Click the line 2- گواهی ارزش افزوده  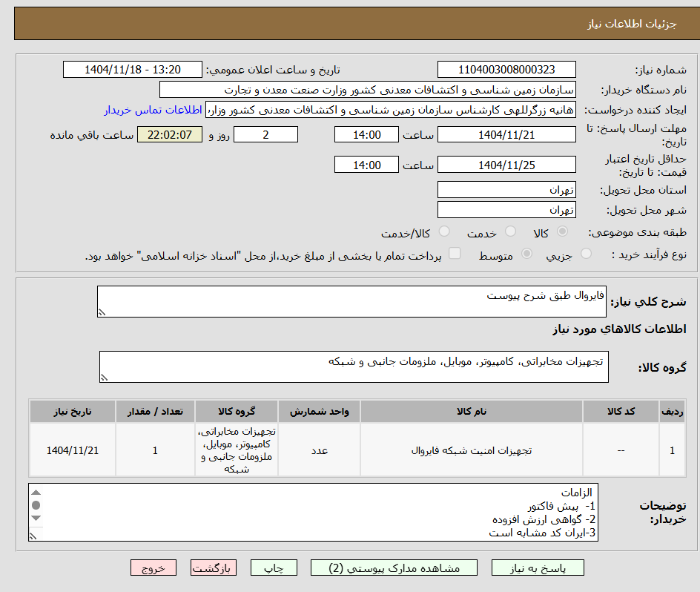(544, 519)
